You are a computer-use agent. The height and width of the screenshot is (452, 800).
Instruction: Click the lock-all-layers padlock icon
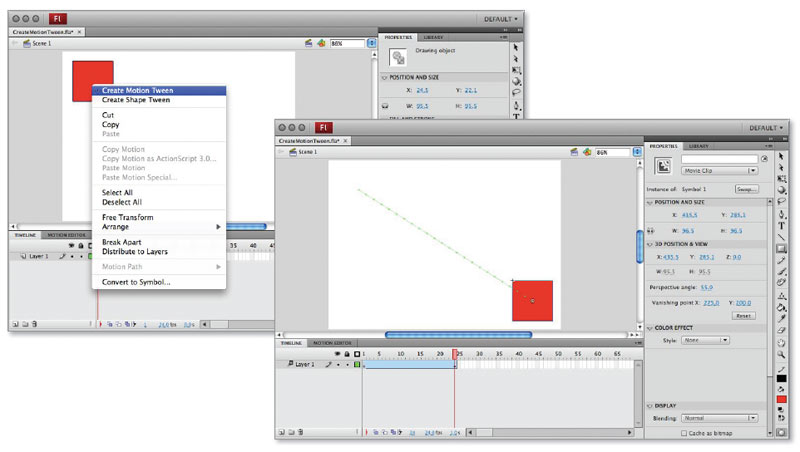point(346,354)
